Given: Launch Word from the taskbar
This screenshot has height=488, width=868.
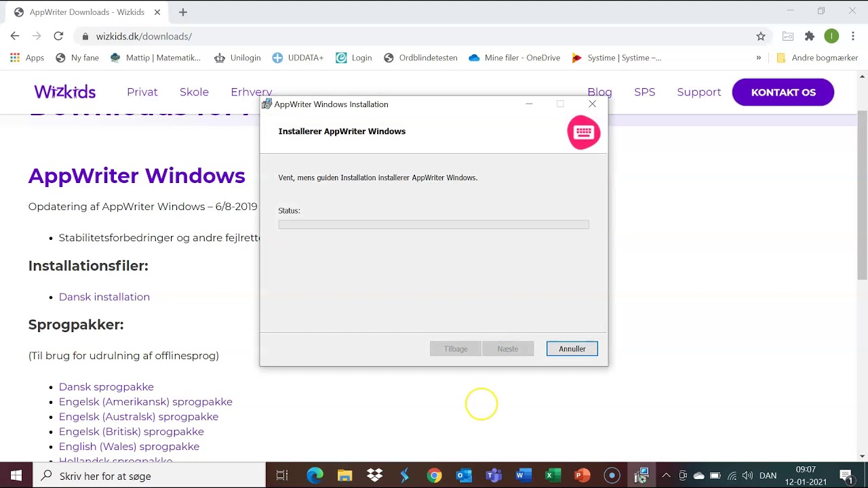Looking at the screenshot, I should point(524,476).
